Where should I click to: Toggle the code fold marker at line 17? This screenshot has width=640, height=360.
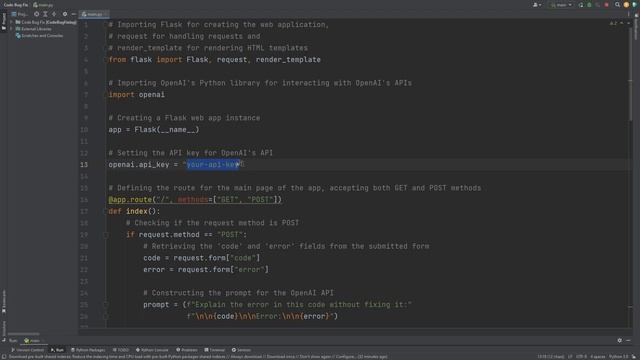click(x=105, y=211)
